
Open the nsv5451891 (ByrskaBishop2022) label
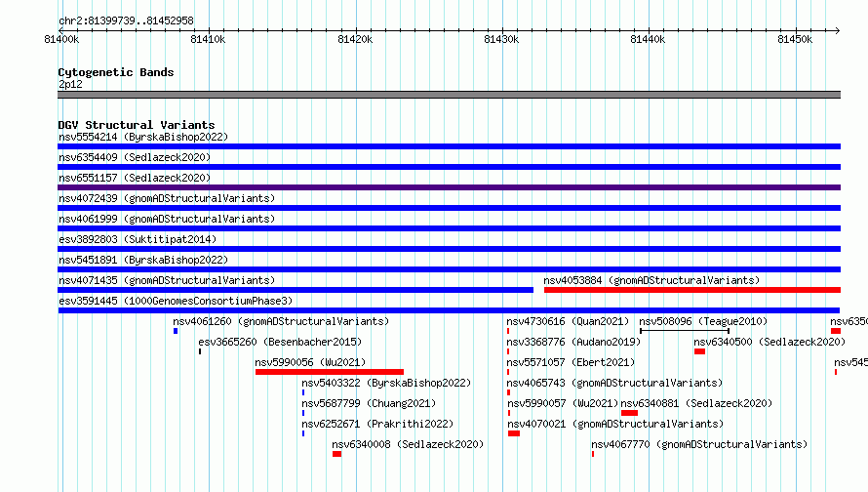[143, 260]
